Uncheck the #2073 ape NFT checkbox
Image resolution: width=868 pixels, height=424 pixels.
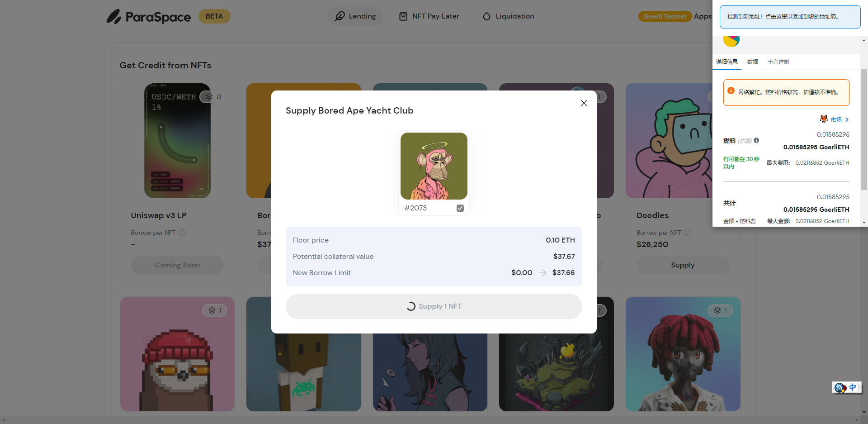point(460,208)
